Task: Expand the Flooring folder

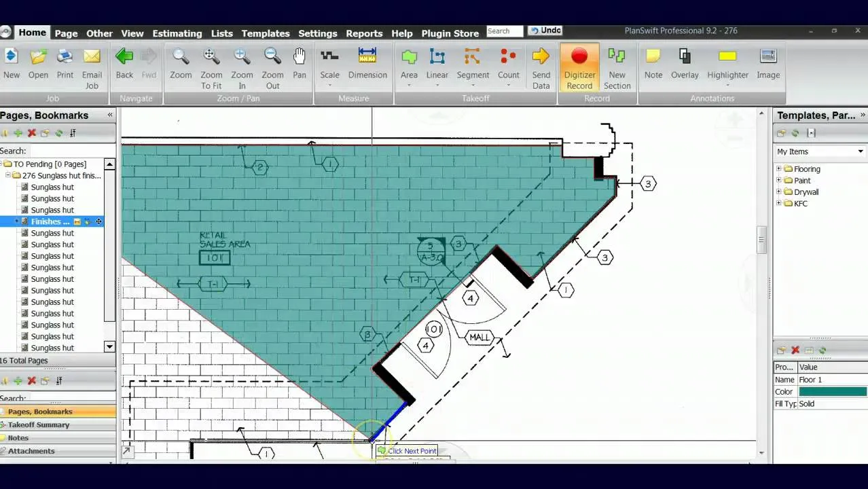Action: tap(779, 168)
